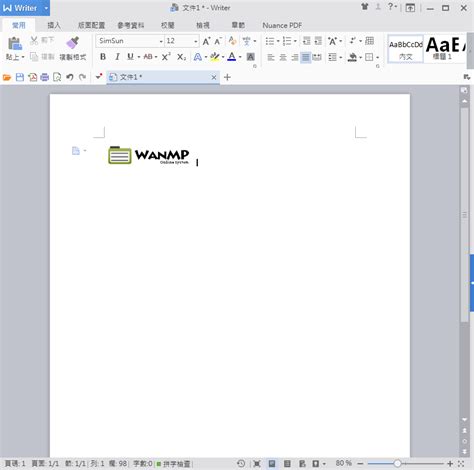Open the font size 12 dropdown

(196, 41)
